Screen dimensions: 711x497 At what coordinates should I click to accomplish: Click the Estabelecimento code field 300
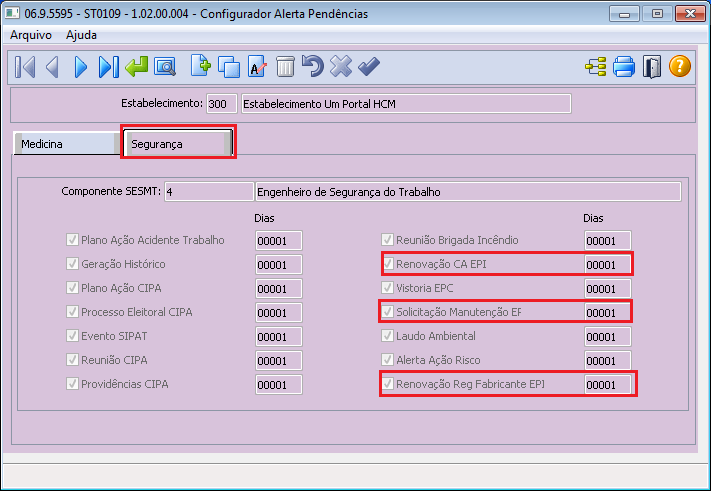(x=221, y=104)
